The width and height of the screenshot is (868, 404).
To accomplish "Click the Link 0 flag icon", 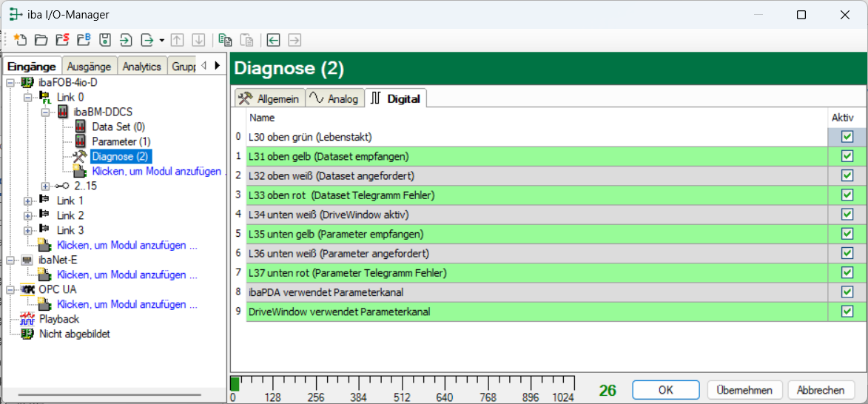I will 45,98.
